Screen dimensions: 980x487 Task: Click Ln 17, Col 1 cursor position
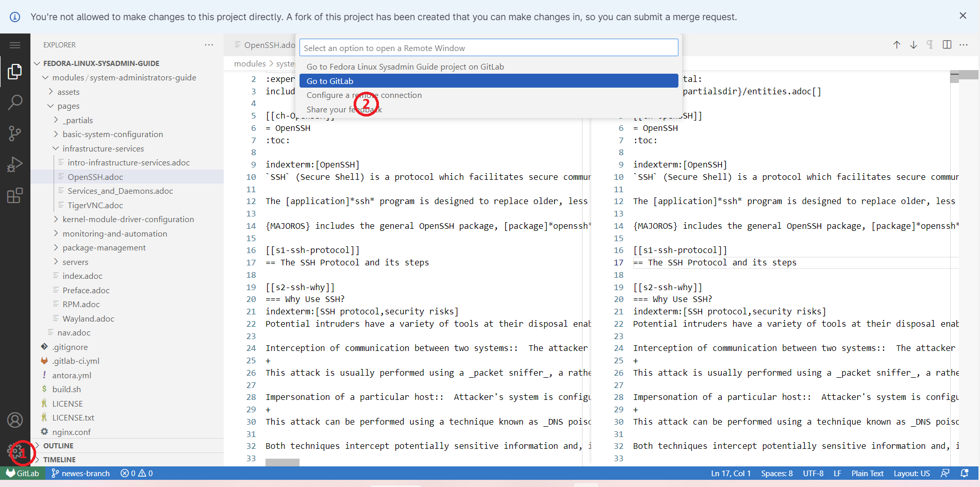(x=730, y=473)
